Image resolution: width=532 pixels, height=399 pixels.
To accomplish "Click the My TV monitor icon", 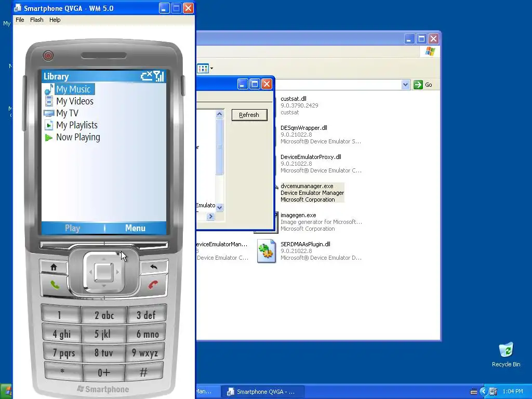I will click(x=49, y=113).
